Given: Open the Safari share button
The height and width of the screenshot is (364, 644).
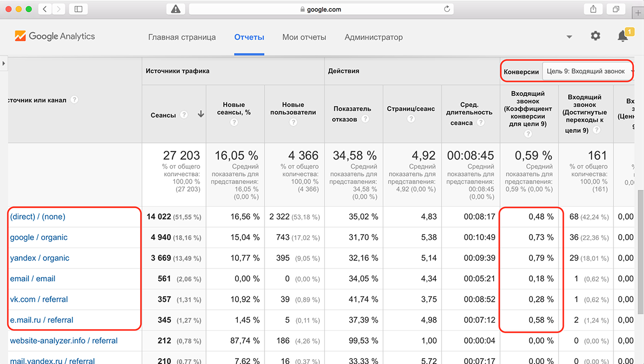Looking at the screenshot, I should [x=593, y=9].
